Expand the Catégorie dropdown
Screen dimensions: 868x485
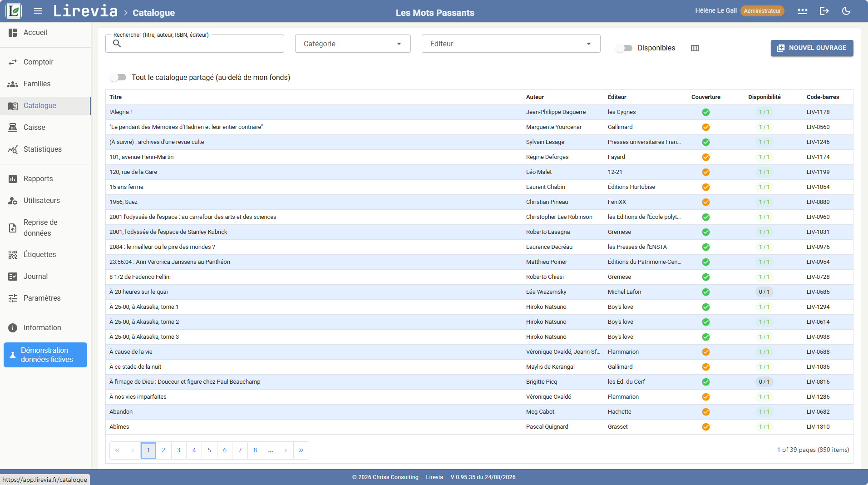(353, 44)
